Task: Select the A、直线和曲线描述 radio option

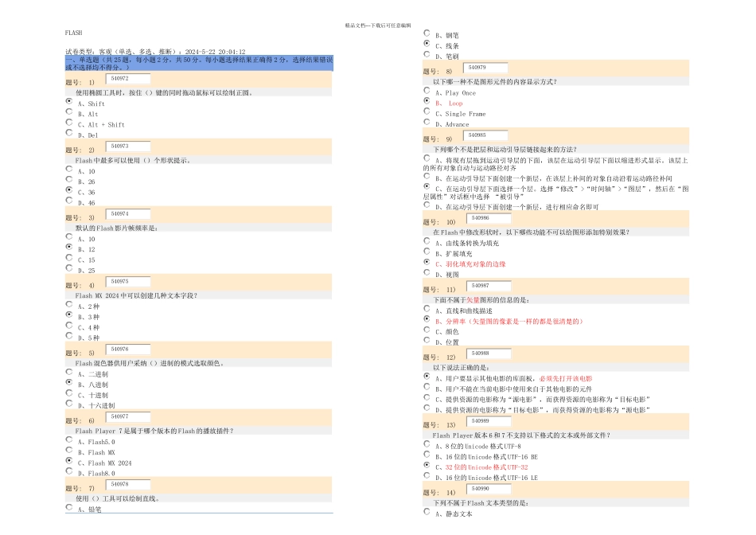Action: [427, 308]
